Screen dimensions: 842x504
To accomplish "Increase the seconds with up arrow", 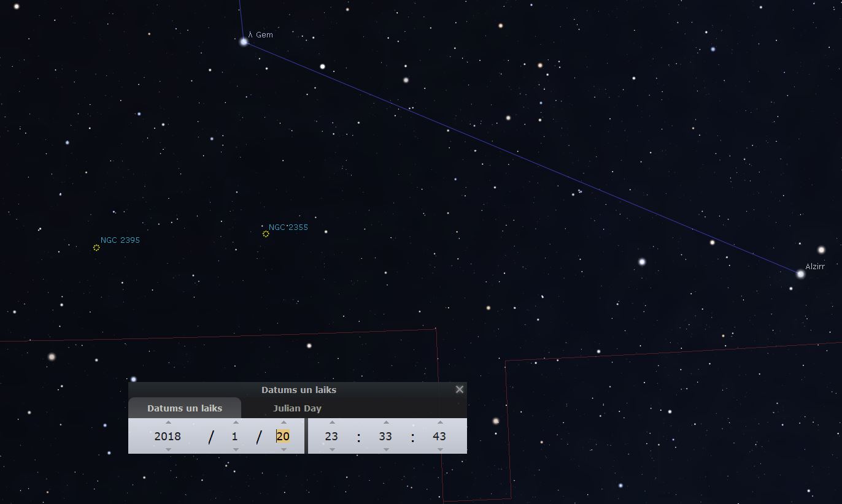I will 440,422.
